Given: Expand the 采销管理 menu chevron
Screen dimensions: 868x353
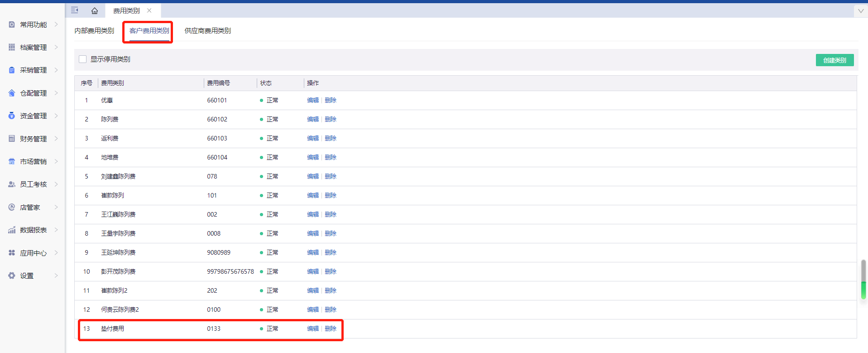Looking at the screenshot, I should point(56,70).
